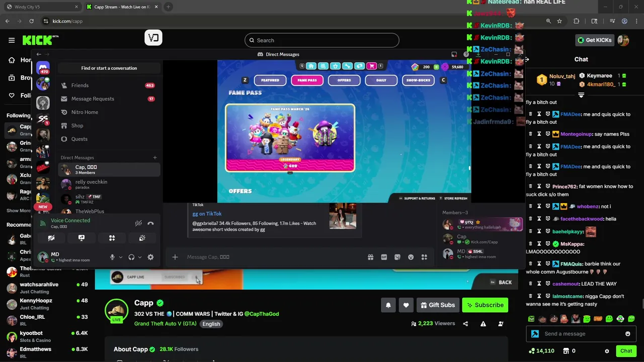The width and height of the screenshot is (644, 362).
Task: Select the sihz direct message
Action: pyautogui.click(x=109, y=199)
